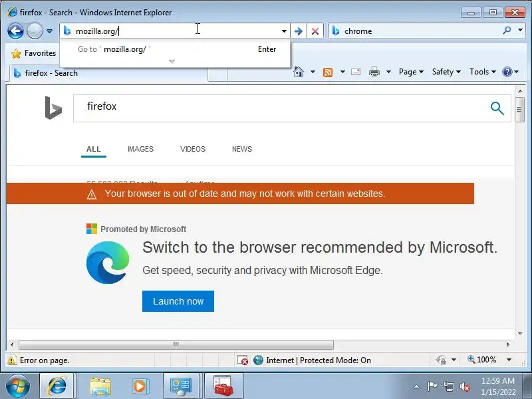Expand the address bar history dropdown

284,31
